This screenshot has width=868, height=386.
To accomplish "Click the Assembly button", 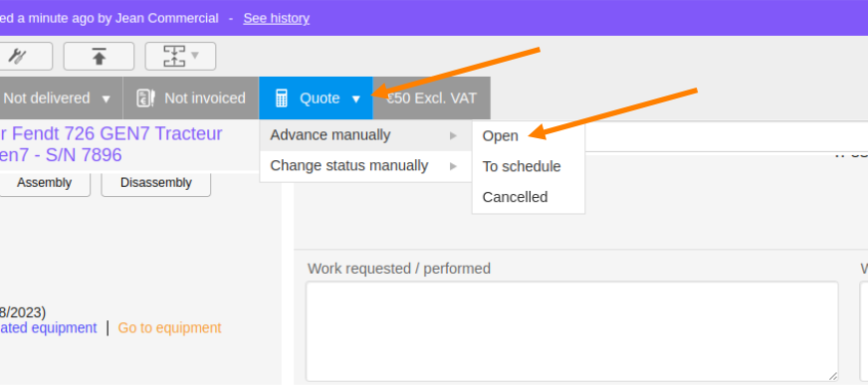I will click(44, 183).
